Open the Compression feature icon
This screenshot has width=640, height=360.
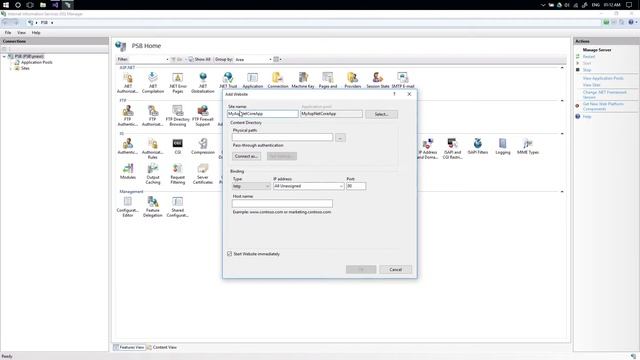tap(203, 146)
